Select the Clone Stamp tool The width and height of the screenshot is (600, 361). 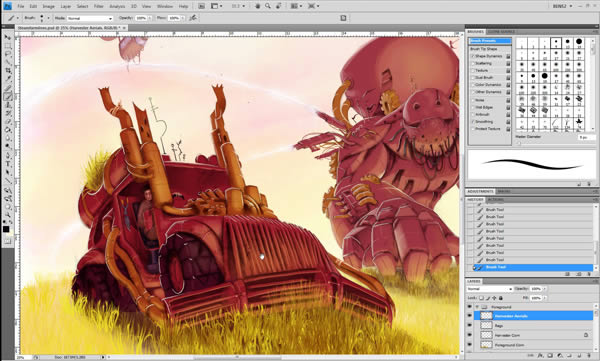pyautogui.click(x=7, y=105)
